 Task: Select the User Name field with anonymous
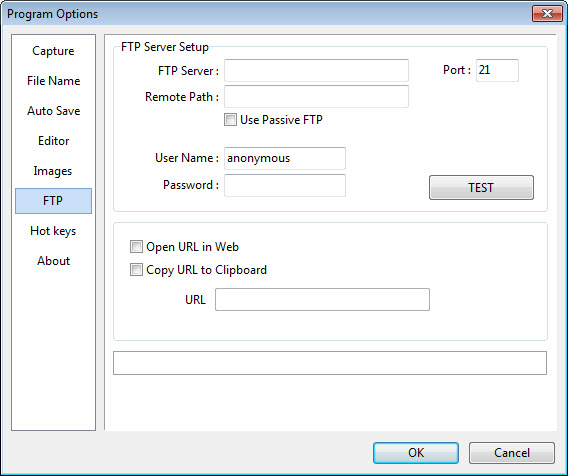285,158
